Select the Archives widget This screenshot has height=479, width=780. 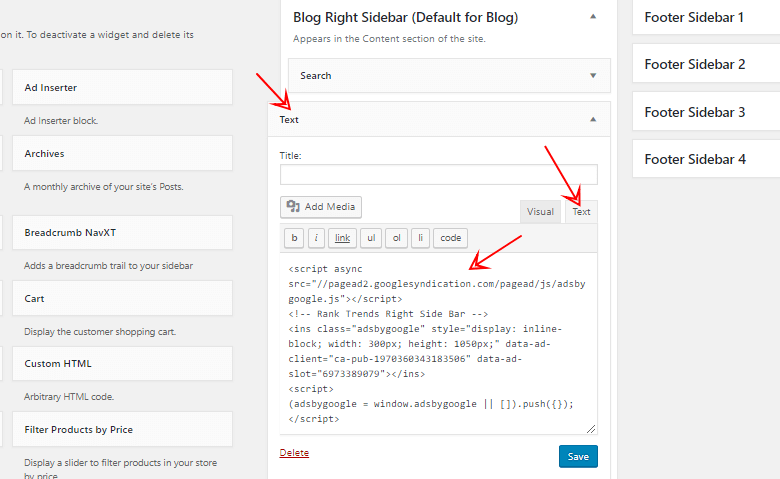(122, 153)
